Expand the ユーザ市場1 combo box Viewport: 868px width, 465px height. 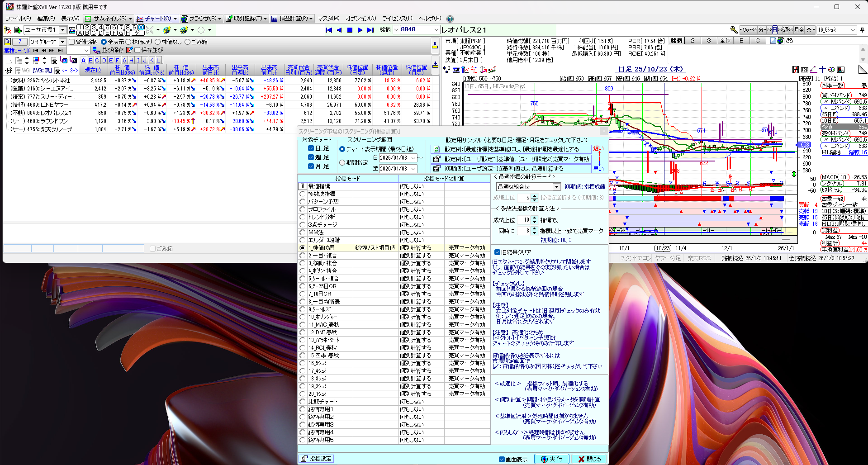62,30
